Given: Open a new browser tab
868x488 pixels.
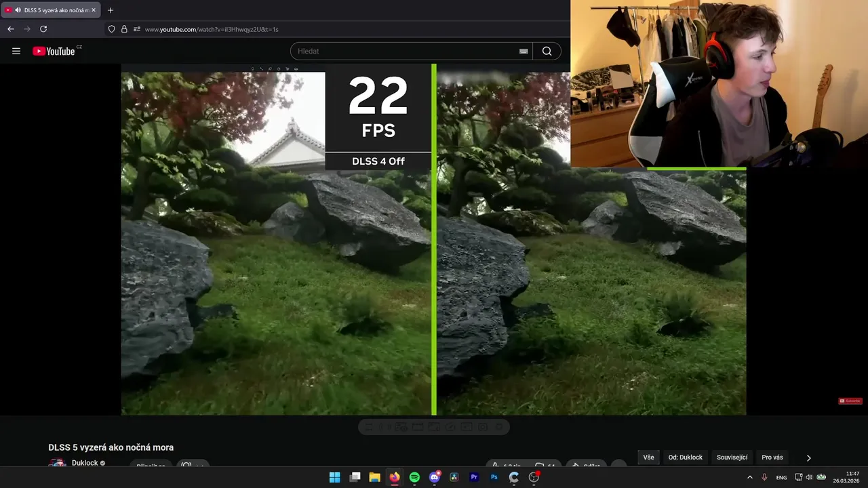Looking at the screenshot, I should pyautogui.click(x=111, y=10).
